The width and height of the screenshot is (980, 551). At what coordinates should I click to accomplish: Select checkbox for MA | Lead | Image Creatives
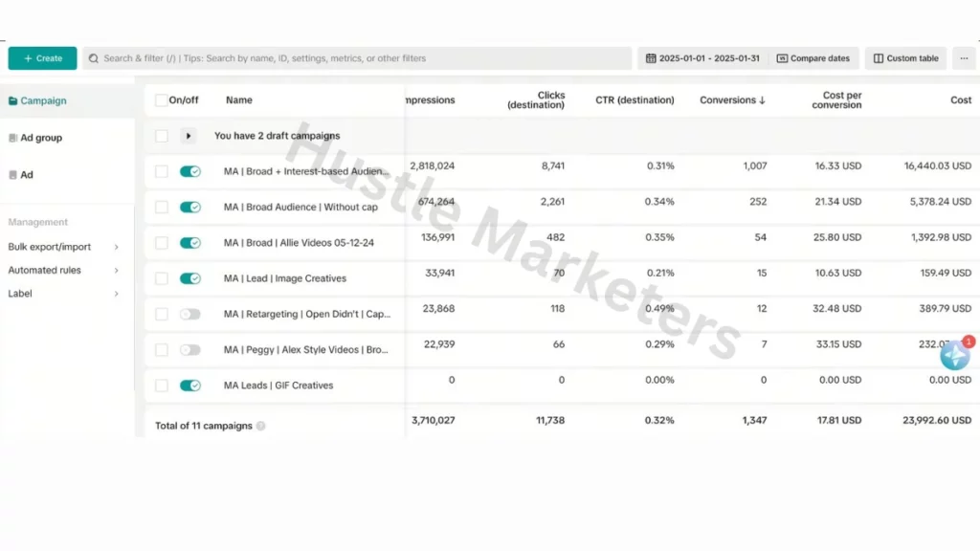coord(161,278)
